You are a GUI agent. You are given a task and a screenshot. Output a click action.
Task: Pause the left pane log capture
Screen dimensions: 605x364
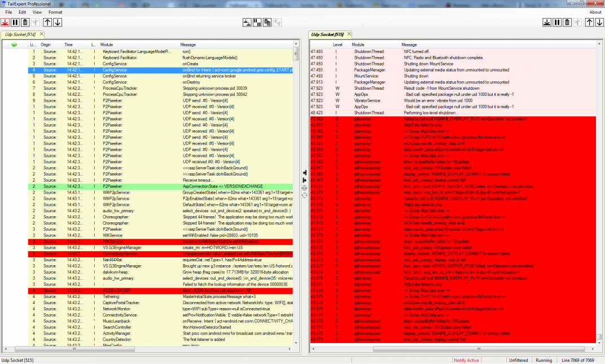(x=16, y=22)
